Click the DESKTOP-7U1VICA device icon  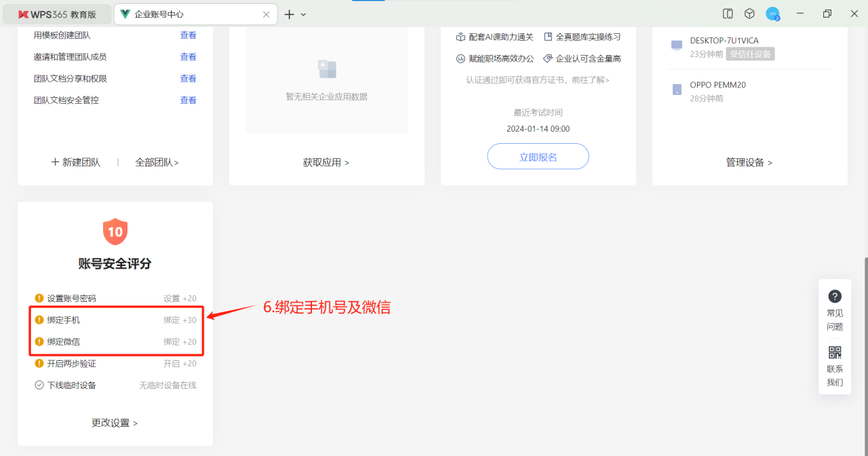pos(675,44)
